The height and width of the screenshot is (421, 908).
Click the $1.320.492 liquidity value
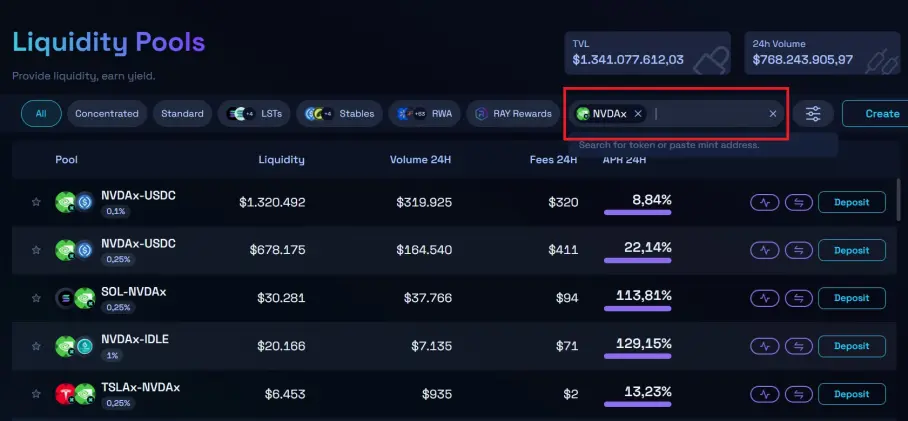pyautogui.click(x=272, y=203)
